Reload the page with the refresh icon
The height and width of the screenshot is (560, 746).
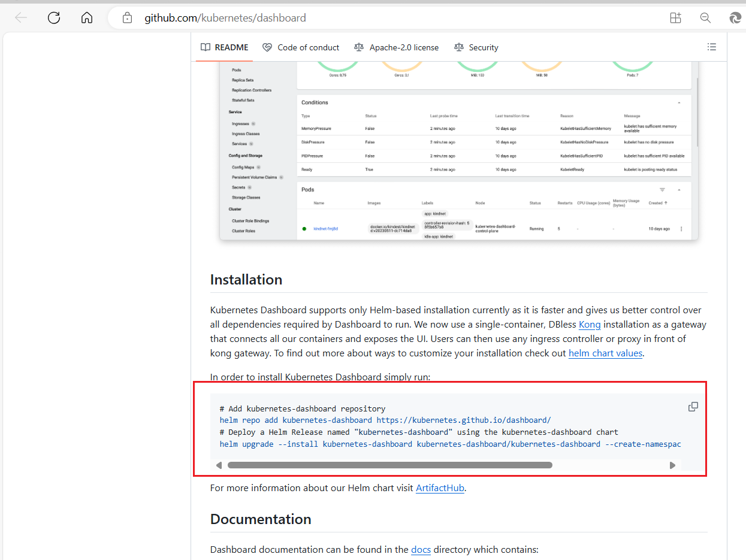pos(54,18)
